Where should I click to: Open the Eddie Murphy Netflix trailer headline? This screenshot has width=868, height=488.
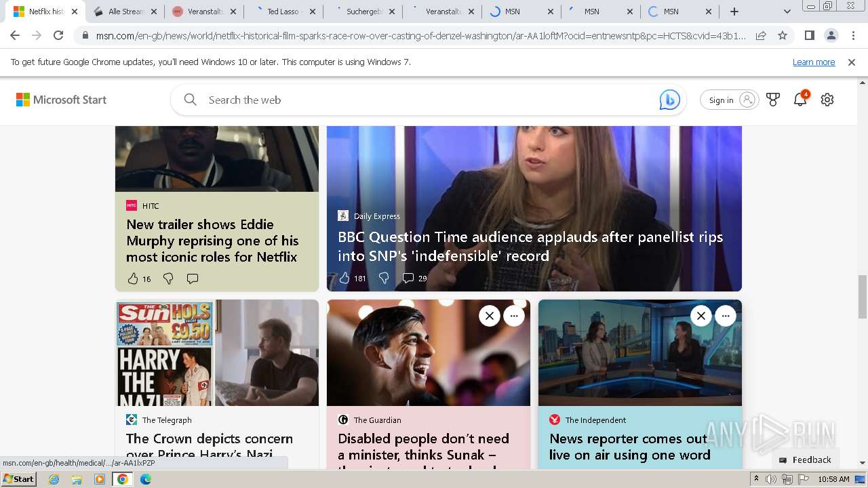click(x=212, y=241)
